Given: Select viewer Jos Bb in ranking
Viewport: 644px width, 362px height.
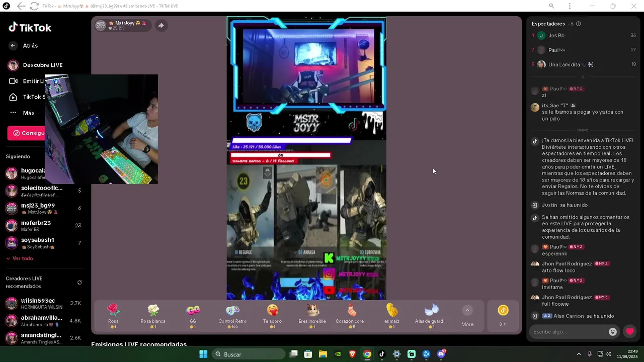Looking at the screenshot, I should (584, 36).
